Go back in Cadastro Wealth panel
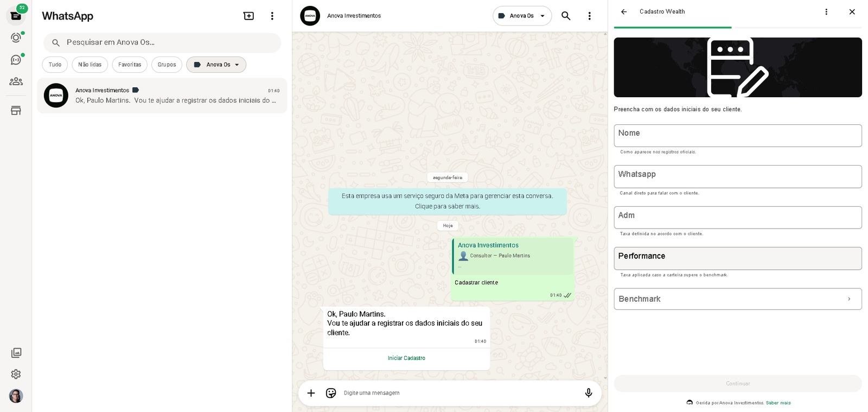The width and height of the screenshot is (868, 412). coord(624,11)
